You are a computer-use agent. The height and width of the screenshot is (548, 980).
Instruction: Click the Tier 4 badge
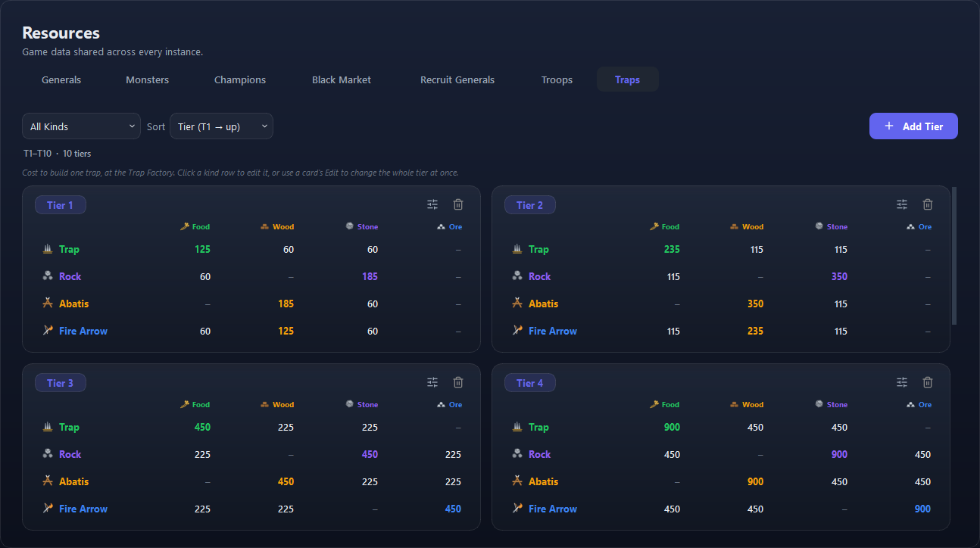point(530,383)
